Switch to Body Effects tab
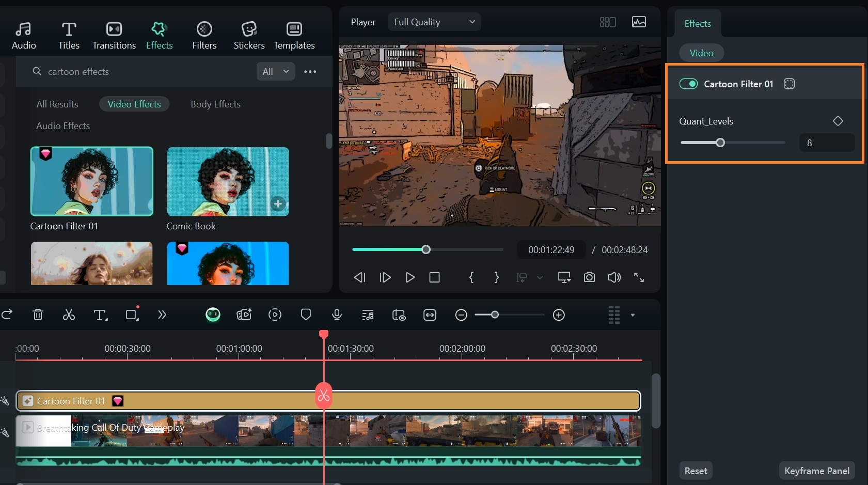Screen dimensions: 868x485 pyautogui.click(x=215, y=104)
